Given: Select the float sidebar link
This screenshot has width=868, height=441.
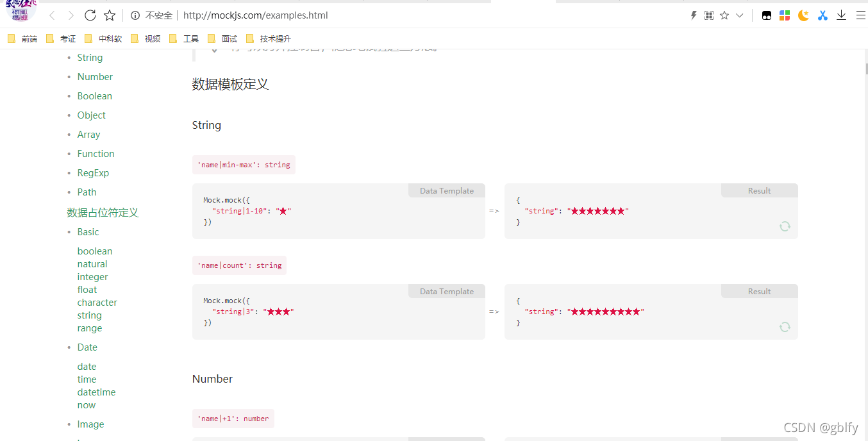Looking at the screenshot, I should click(87, 290).
